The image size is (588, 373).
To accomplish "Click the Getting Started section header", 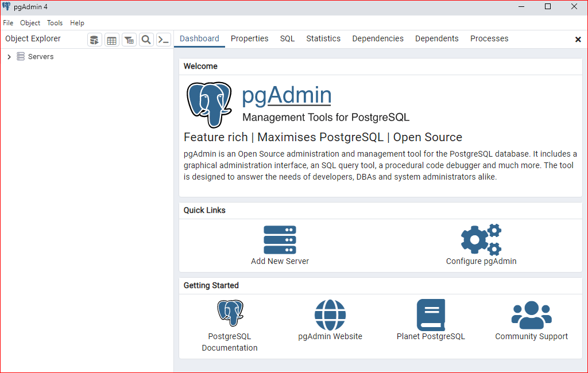I will (x=211, y=286).
